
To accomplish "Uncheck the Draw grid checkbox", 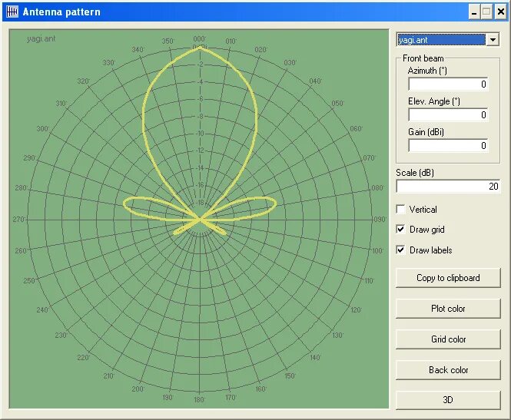I will click(x=400, y=230).
